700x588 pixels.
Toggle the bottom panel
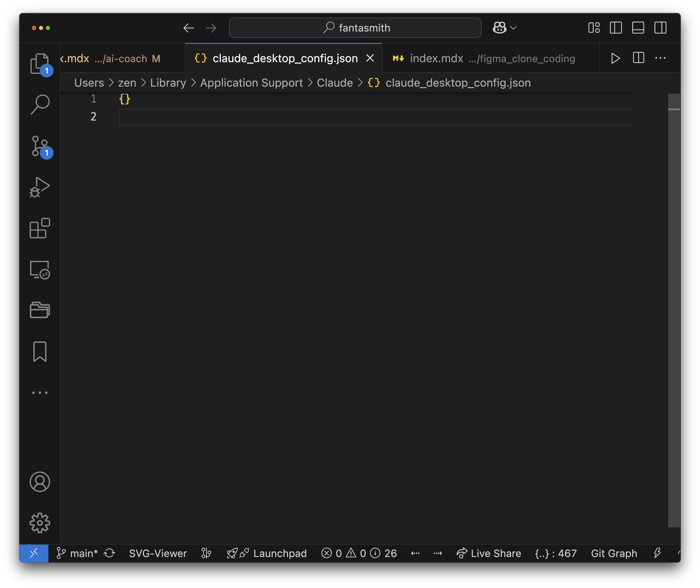click(x=638, y=28)
